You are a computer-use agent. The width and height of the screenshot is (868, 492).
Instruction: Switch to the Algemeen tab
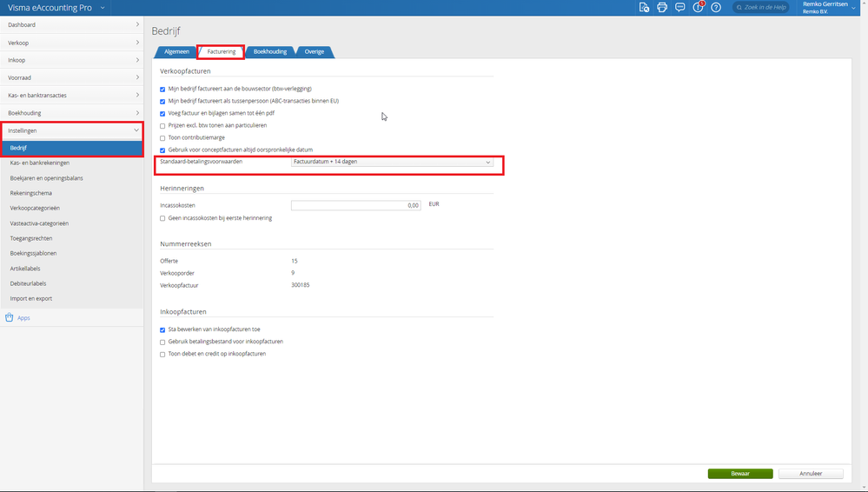[x=176, y=51]
